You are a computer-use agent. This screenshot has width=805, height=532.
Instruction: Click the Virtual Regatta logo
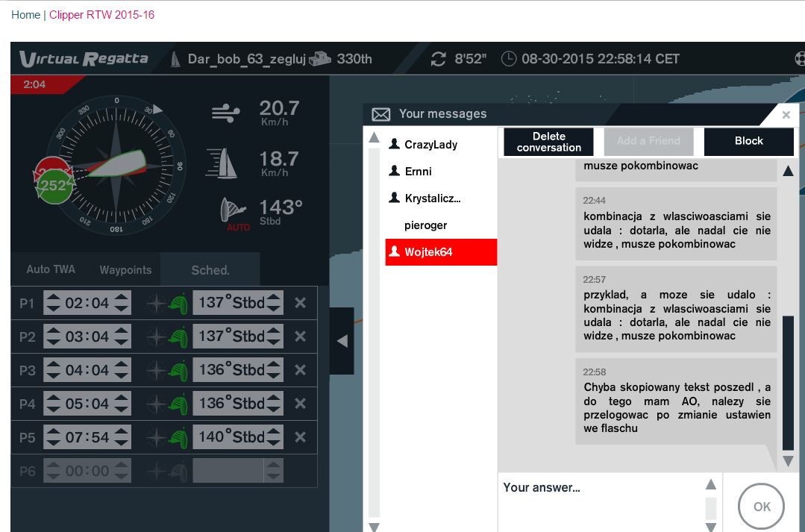click(84, 59)
